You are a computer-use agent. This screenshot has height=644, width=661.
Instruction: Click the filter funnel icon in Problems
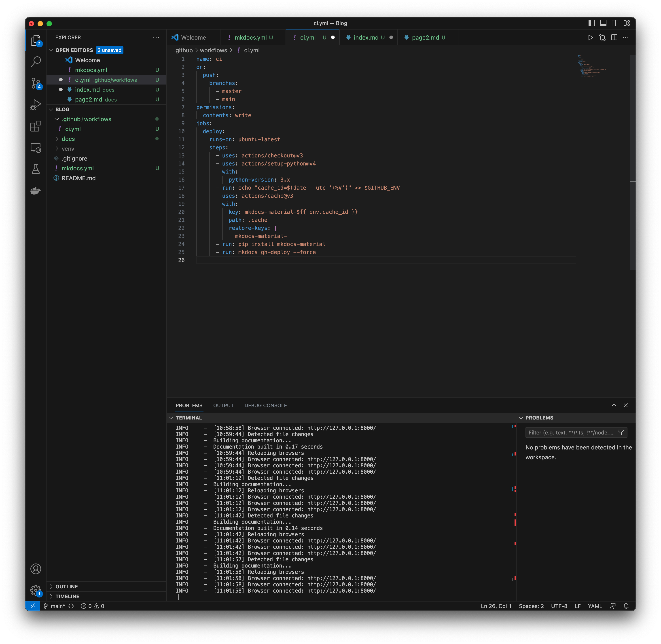620,432
